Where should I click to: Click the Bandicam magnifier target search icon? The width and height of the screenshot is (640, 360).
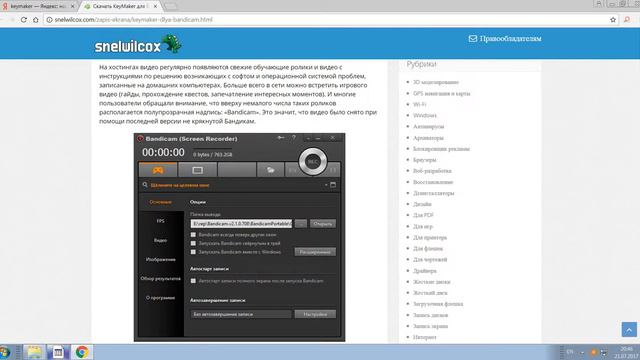(145, 185)
